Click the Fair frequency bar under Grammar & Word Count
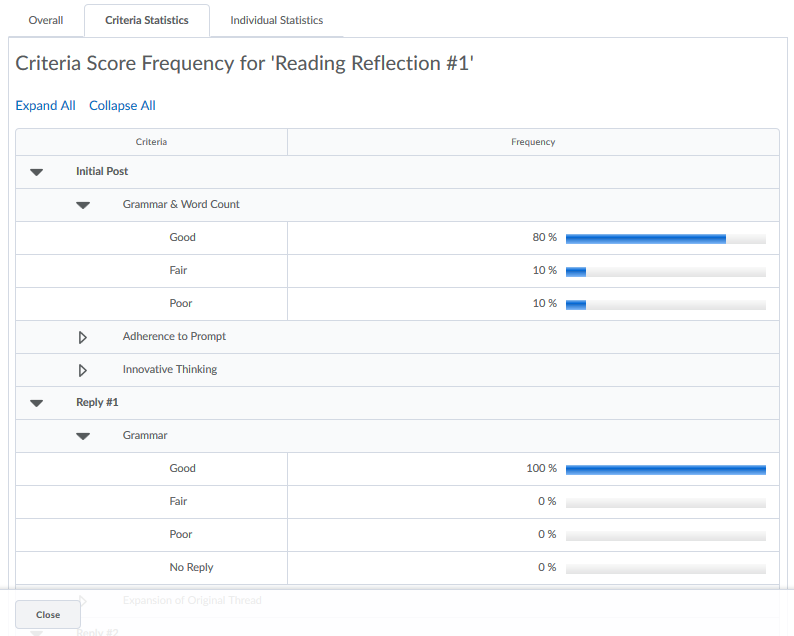794x636 pixels. click(665, 272)
